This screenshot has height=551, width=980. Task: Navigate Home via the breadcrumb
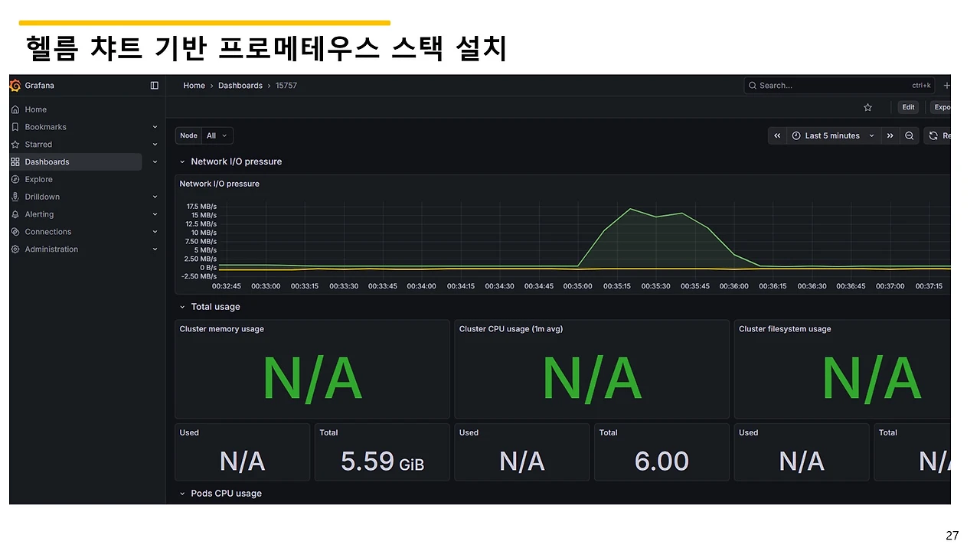point(194,85)
